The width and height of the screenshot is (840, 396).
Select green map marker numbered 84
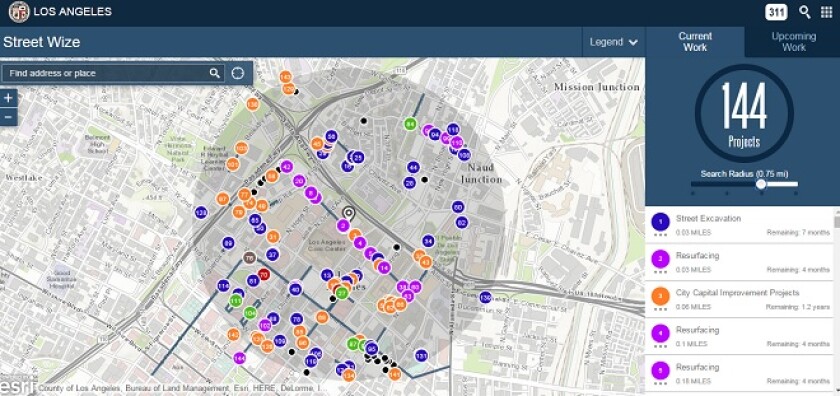(410, 124)
